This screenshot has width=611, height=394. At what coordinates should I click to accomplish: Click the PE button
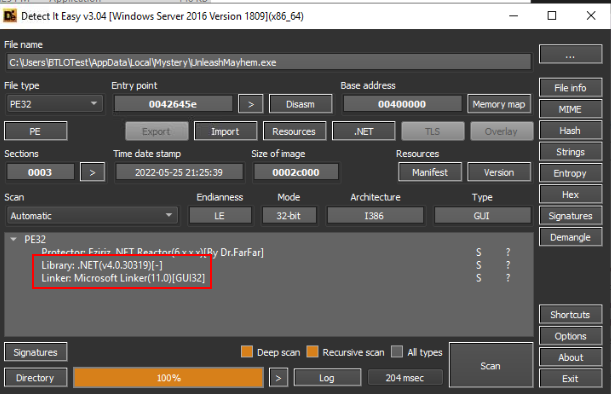(35, 131)
